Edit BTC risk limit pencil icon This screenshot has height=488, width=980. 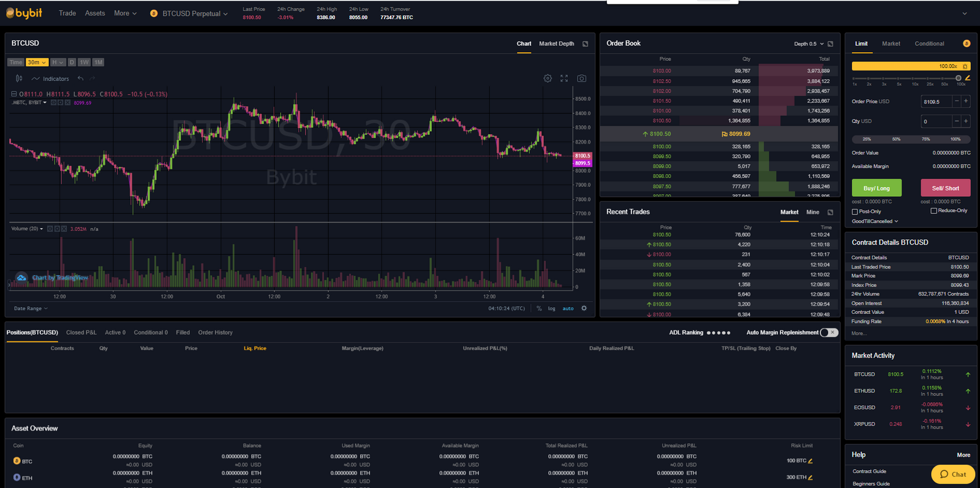810,461
